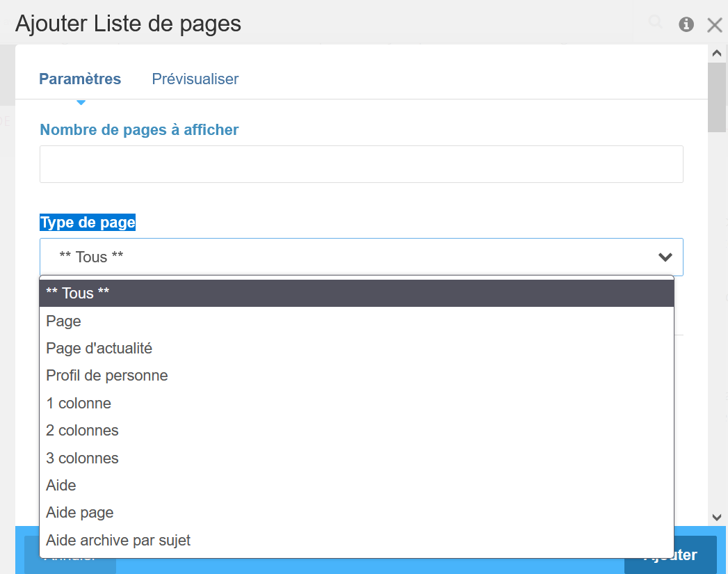Choose the 1 colonne option

coord(356,404)
